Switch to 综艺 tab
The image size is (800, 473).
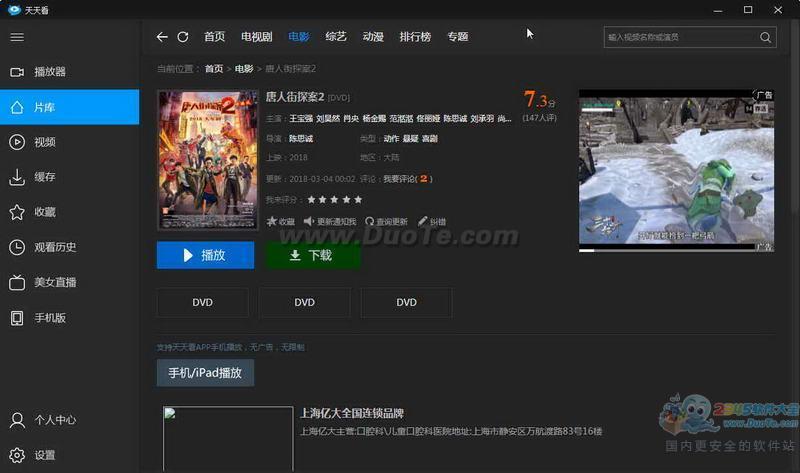coord(336,37)
